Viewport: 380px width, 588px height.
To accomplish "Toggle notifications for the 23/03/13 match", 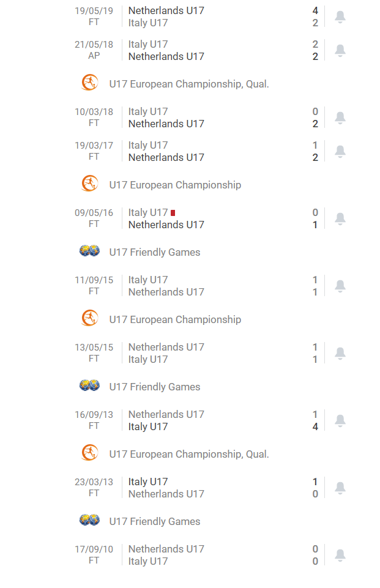I will tap(340, 487).
